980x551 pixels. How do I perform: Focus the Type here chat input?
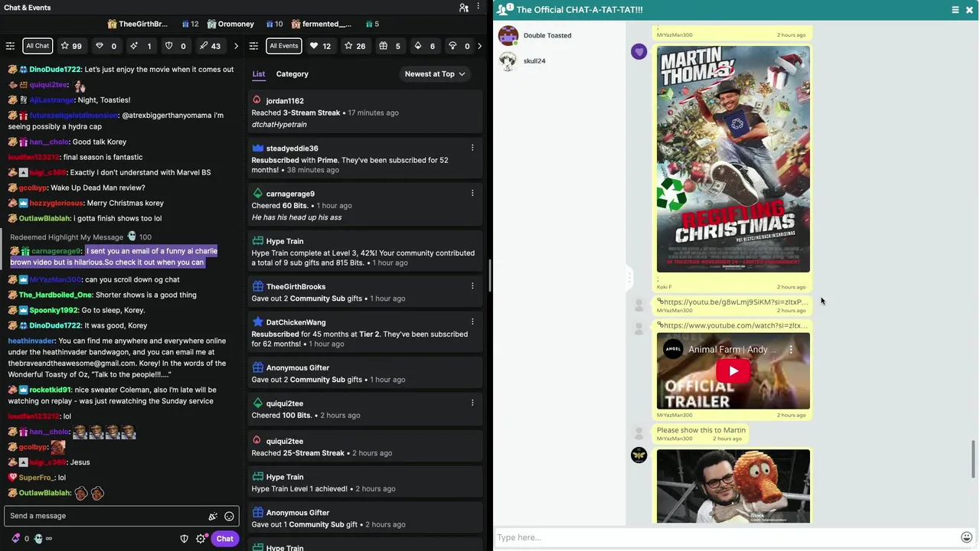pos(727,537)
